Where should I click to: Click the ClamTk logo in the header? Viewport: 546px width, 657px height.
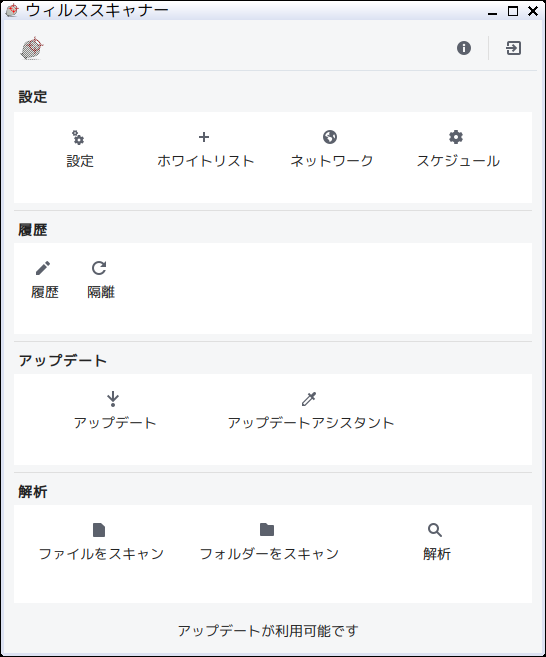32,48
